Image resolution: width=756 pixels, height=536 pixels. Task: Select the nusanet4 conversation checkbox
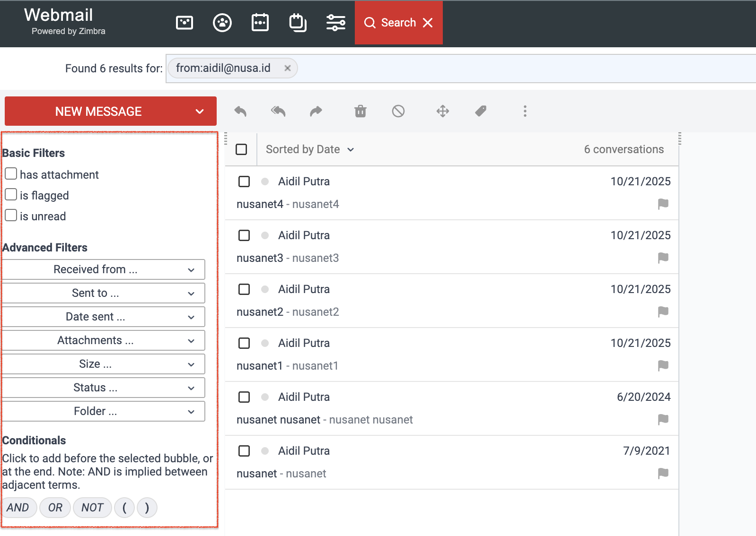(244, 182)
